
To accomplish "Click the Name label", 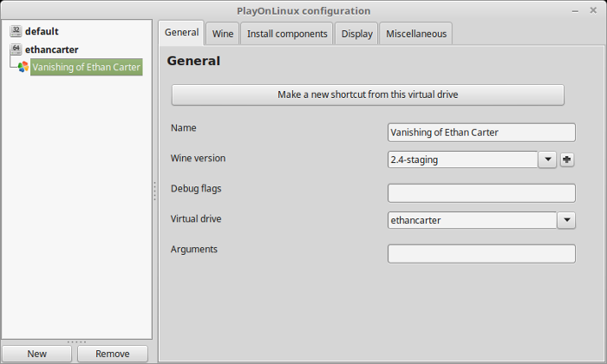I will 184,127.
